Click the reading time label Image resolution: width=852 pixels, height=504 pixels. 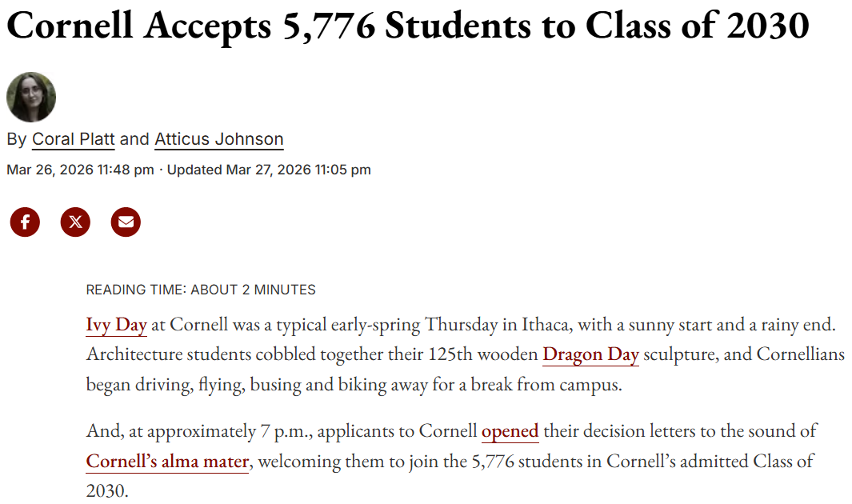[200, 290]
